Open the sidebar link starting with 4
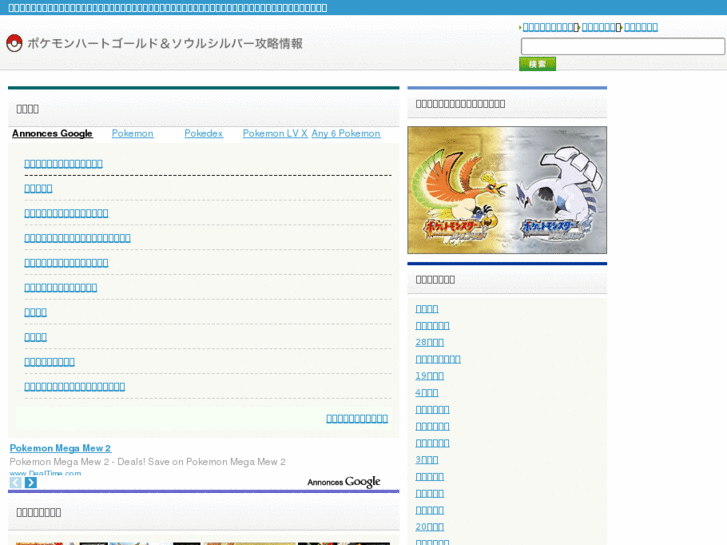This screenshot has height=545, width=727. (427, 392)
